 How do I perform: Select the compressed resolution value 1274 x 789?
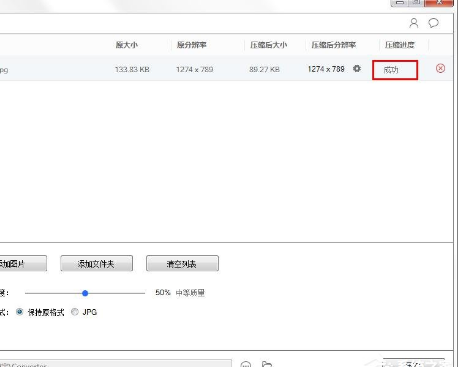(x=326, y=69)
